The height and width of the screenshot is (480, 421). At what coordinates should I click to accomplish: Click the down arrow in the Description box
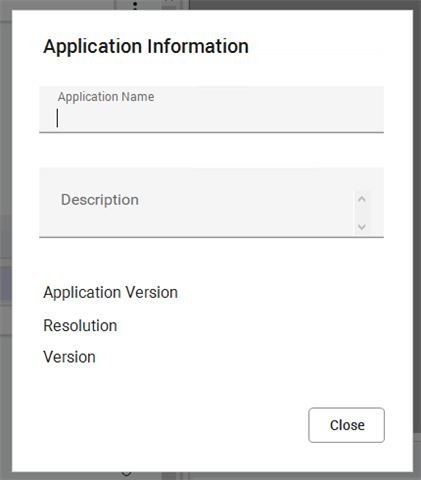[362, 227]
